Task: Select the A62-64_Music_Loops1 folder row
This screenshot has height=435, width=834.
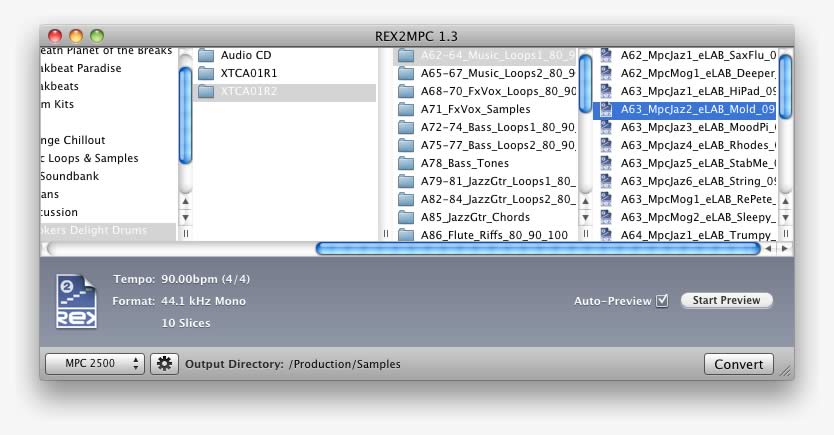Action: 486,55
